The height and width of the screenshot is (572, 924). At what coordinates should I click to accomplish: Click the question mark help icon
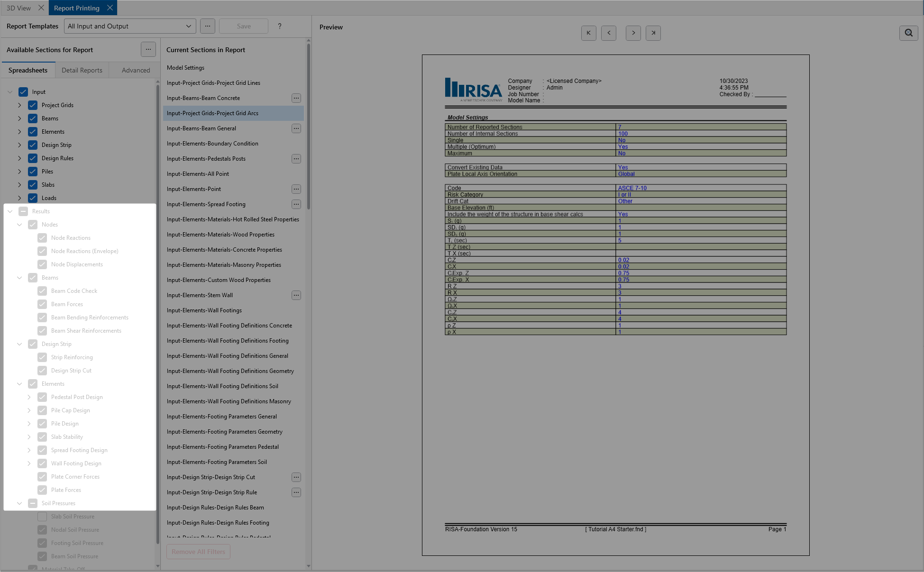pos(280,27)
